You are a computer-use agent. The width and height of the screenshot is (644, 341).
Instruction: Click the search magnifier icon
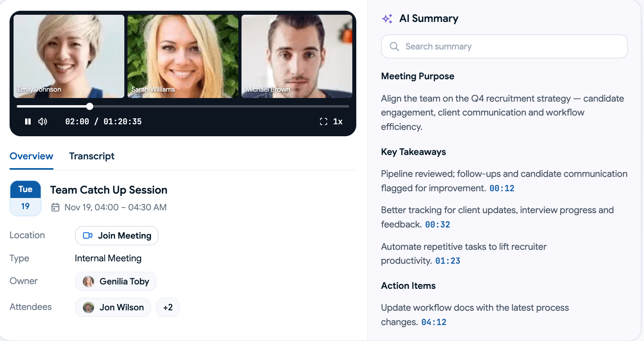point(395,47)
